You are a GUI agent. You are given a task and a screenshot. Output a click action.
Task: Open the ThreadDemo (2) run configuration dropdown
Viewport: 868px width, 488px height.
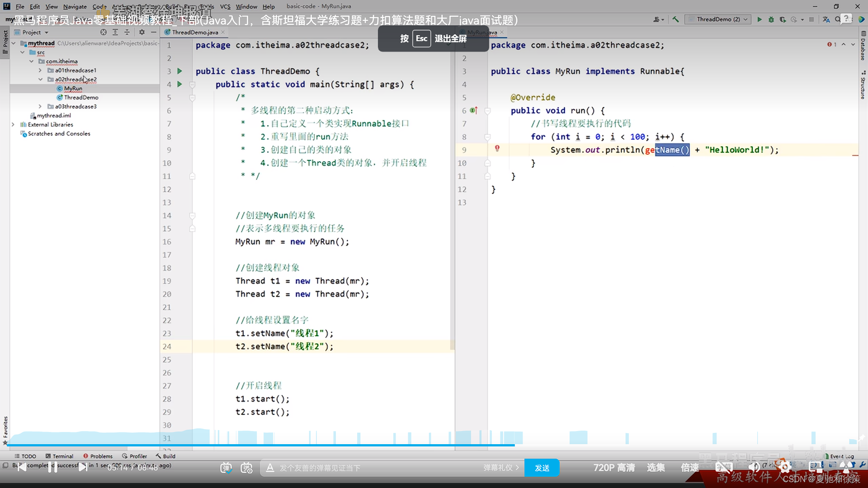pyautogui.click(x=718, y=19)
